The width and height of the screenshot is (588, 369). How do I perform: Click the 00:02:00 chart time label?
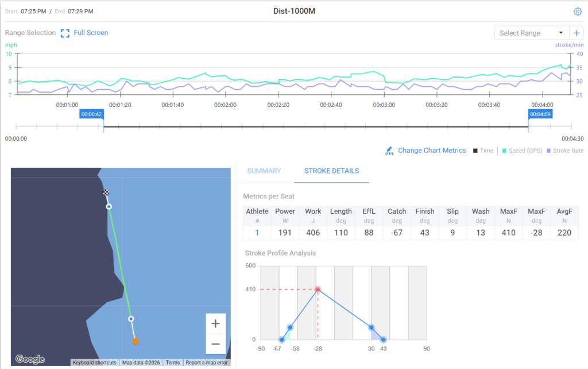coord(225,105)
